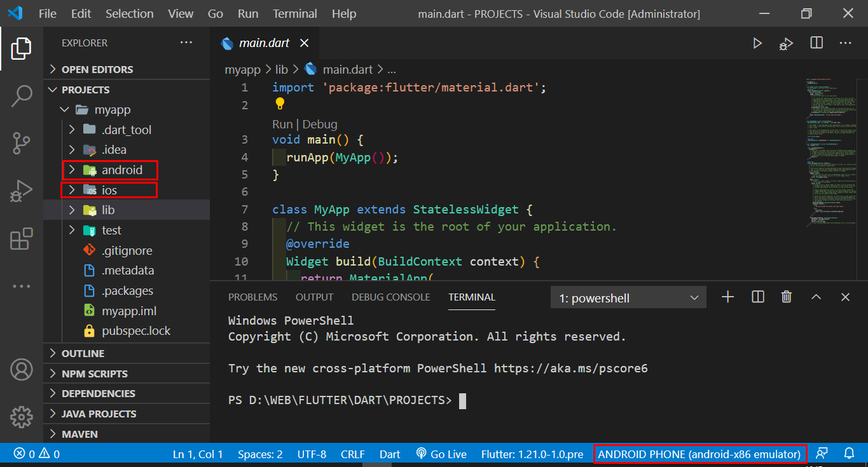Open the Extensions view
The width and height of the screenshot is (868, 467).
22,239
